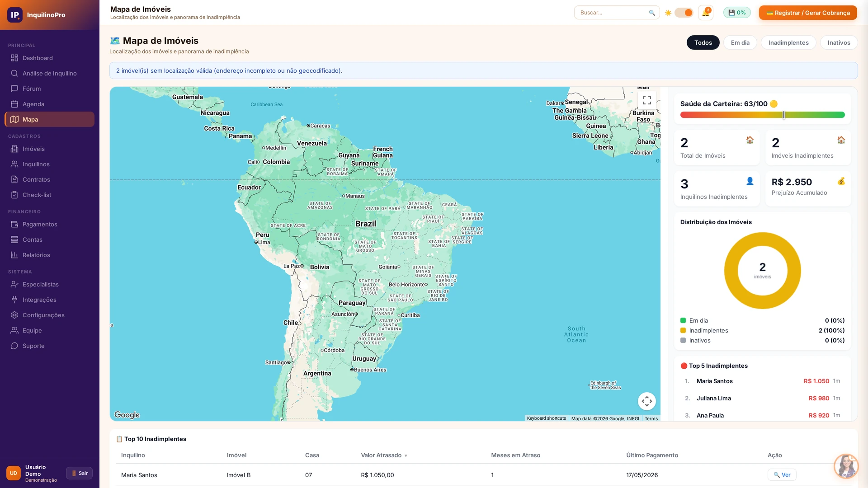868x488 pixels.
Task: Open the Inquilinos list
Action: (x=50, y=164)
